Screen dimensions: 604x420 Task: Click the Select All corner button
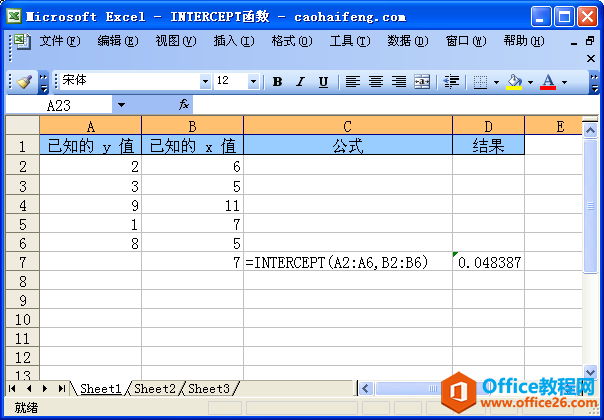point(22,125)
